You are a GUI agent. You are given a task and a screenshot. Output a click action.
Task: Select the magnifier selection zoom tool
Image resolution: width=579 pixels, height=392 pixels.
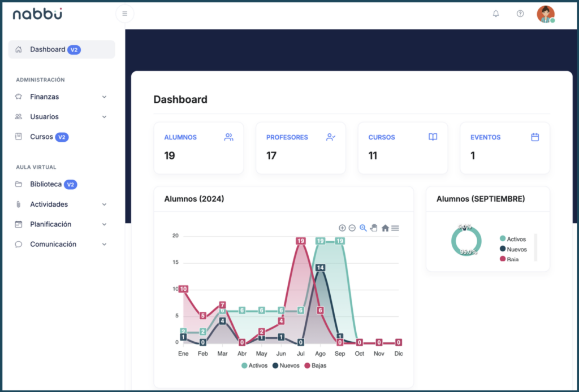(363, 228)
